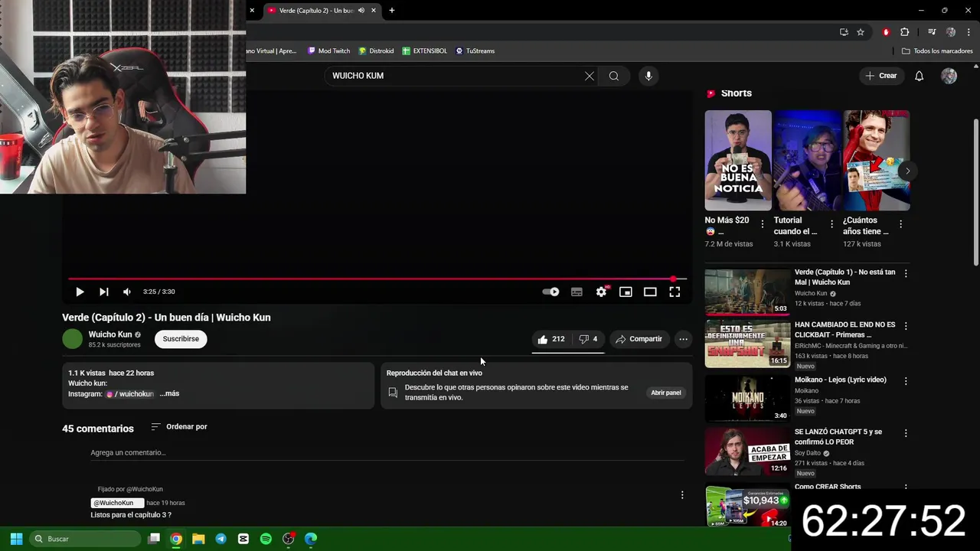
Task: Play the video with the play button
Action: point(80,292)
